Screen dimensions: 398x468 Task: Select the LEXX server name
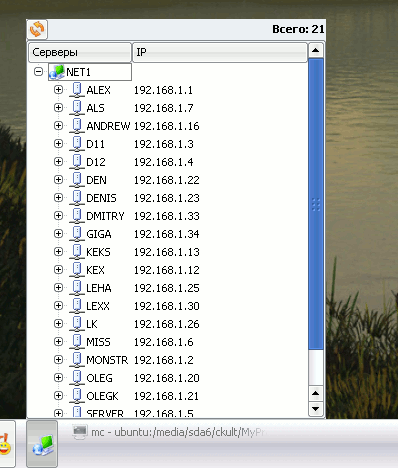[98, 306]
